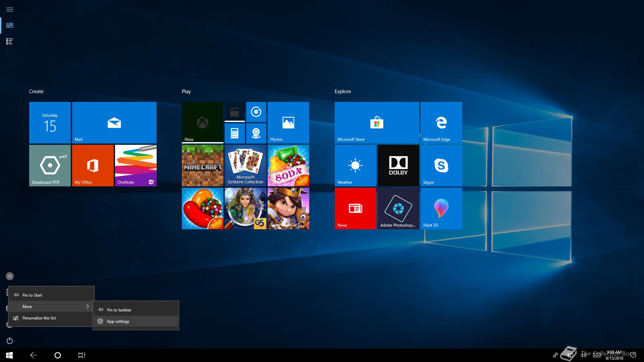Viewport: 644px width, 362px height.
Task: Switch to All apps list view
Action: point(10,42)
